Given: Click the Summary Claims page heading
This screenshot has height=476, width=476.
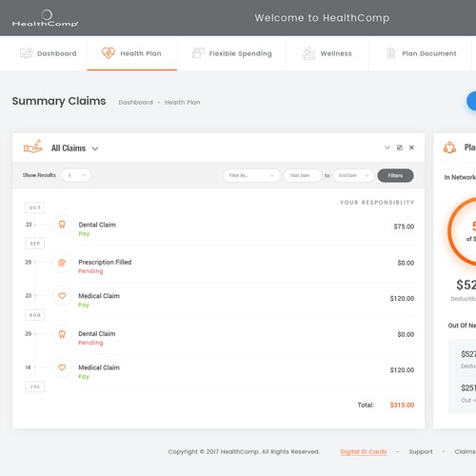Looking at the screenshot, I should [x=59, y=101].
